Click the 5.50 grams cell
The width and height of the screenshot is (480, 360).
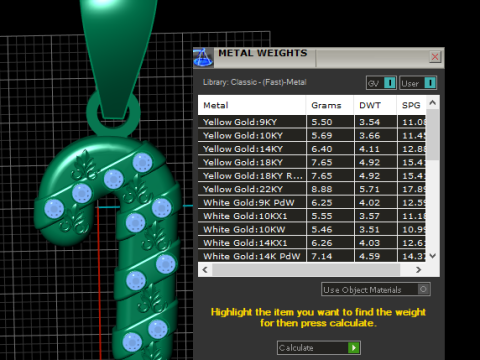(x=330, y=122)
